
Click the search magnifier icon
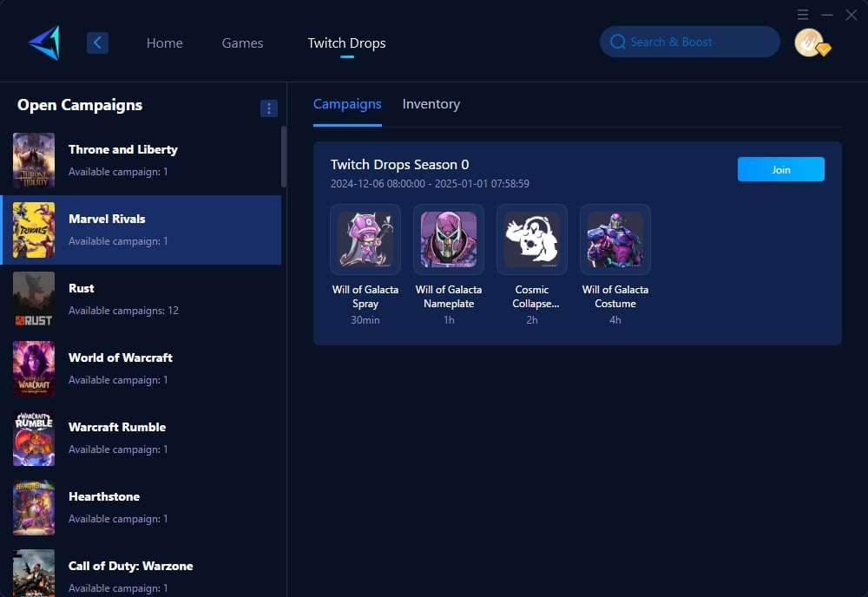[618, 42]
